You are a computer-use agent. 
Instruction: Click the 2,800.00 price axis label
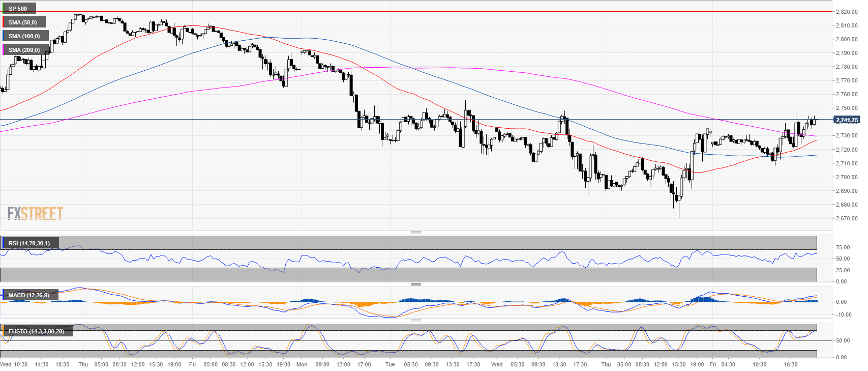846,39
